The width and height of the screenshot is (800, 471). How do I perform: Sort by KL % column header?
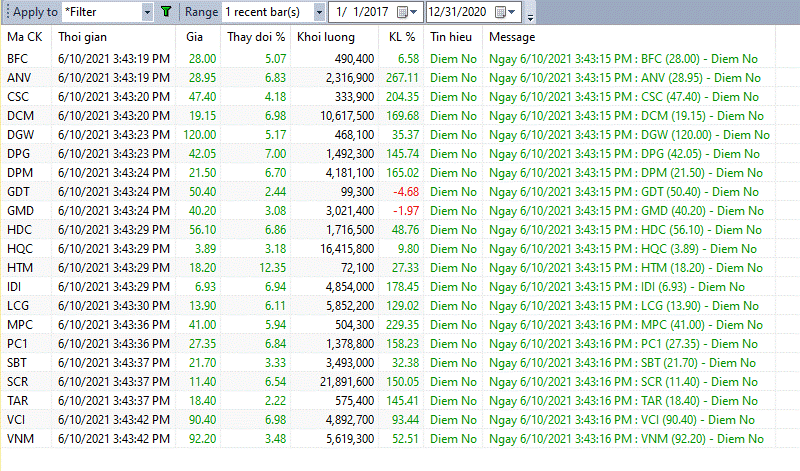[402, 37]
